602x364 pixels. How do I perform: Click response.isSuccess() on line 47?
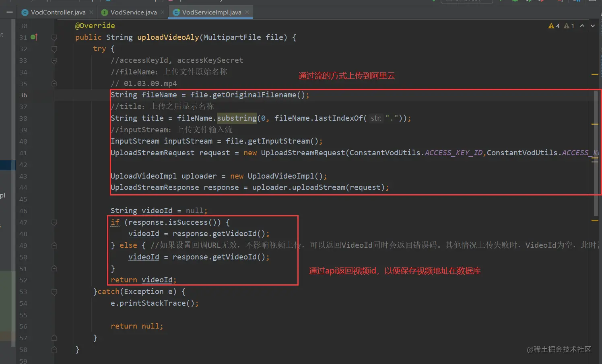175,222
